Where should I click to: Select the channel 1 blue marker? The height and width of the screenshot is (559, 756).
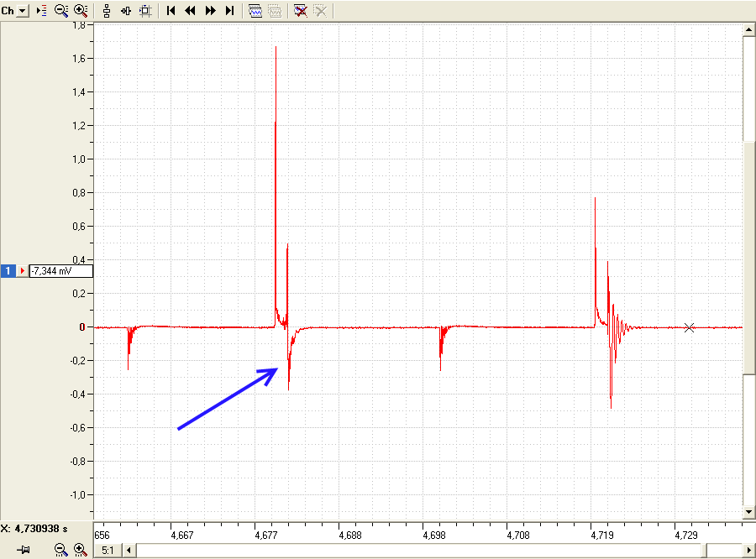[x=8, y=271]
